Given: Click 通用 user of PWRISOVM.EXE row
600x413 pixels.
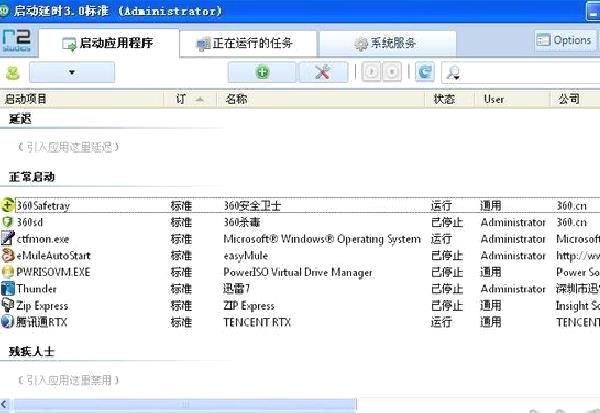Looking at the screenshot, I should [x=491, y=272].
